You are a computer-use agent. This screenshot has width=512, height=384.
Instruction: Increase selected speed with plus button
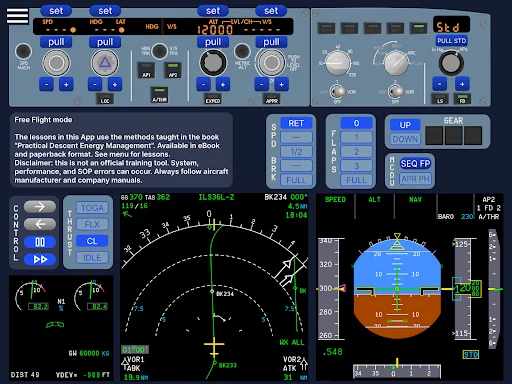coord(66,84)
